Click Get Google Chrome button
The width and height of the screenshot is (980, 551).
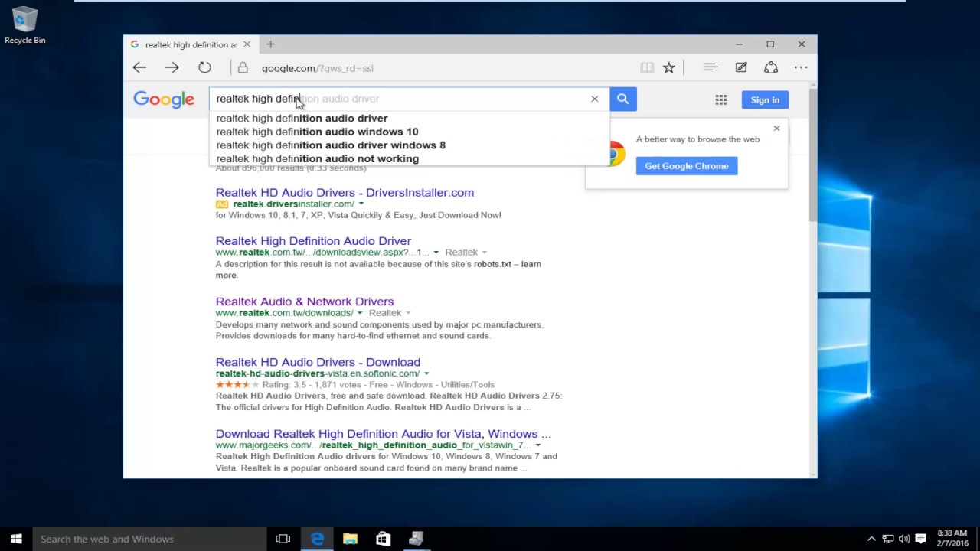coord(686,166)
